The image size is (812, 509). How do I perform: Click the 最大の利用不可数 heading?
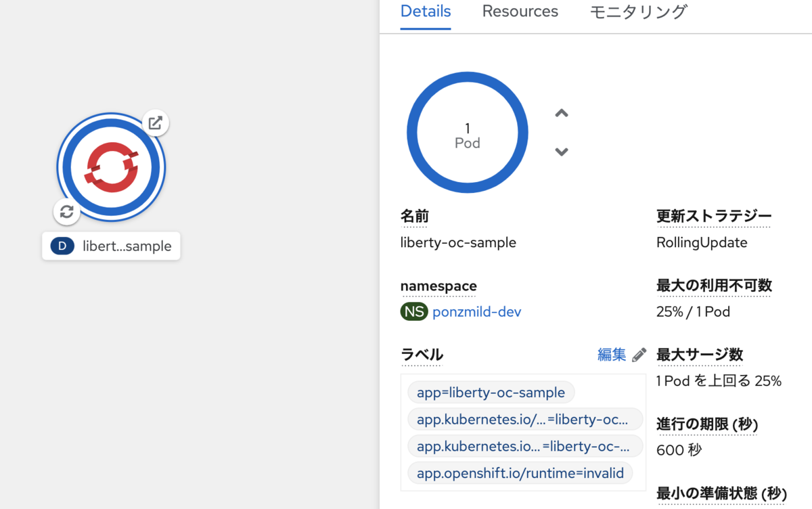coord(714,286)
